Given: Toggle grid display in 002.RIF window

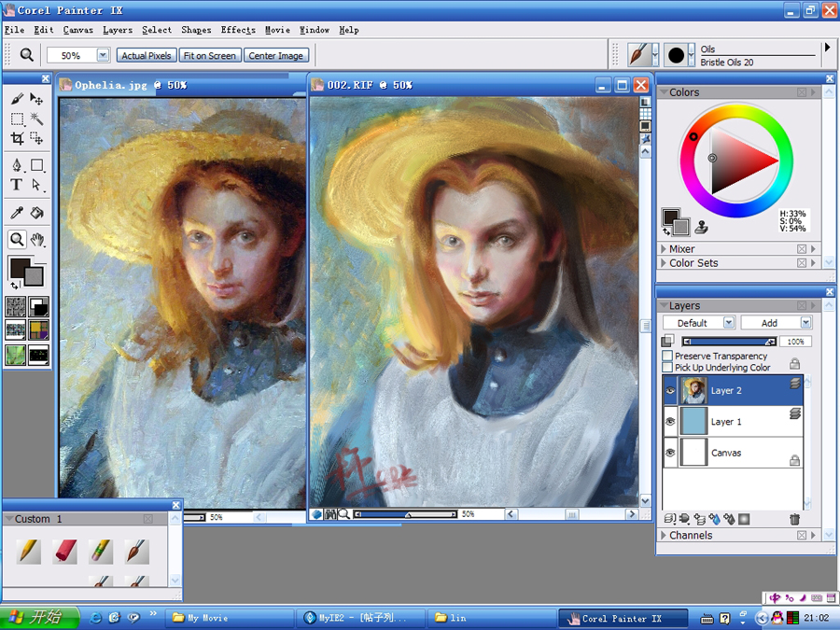Looking at the screenshot, I should (646, 114).
